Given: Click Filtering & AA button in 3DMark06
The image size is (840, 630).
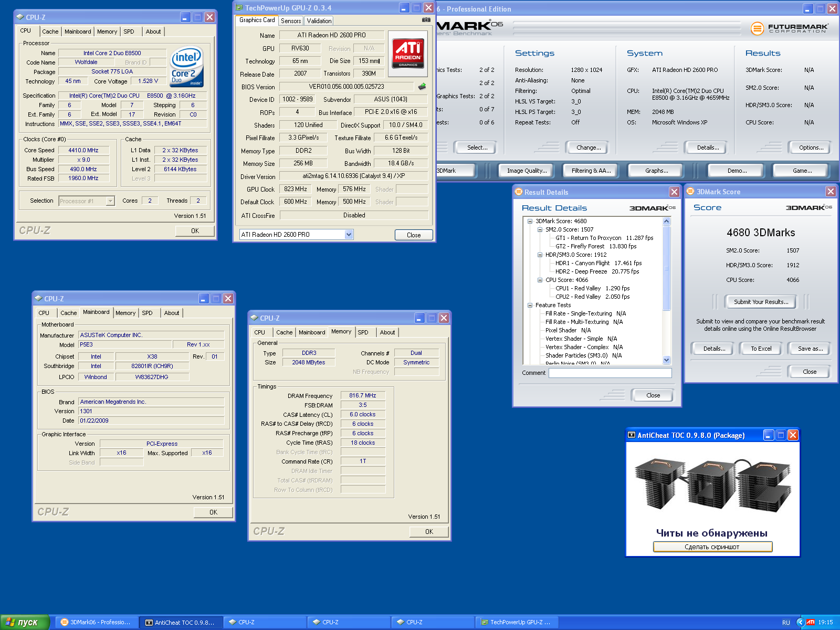Looking at the screenshot, I should 591,171.
